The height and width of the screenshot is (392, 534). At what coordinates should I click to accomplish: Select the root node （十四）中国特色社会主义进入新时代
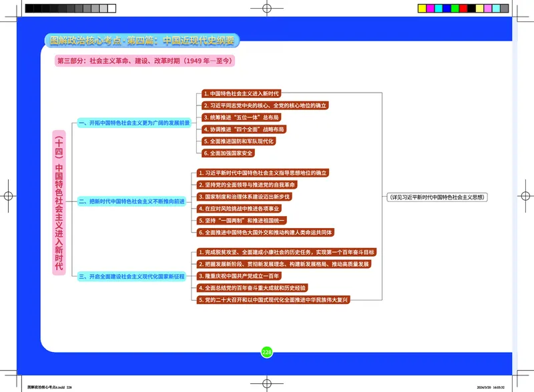pyautogui.click(x=59, y=202)
